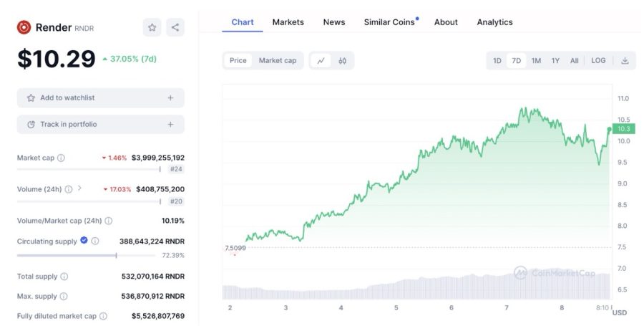Download the chart data
644x326 pixels.
[x=625, y=60]
